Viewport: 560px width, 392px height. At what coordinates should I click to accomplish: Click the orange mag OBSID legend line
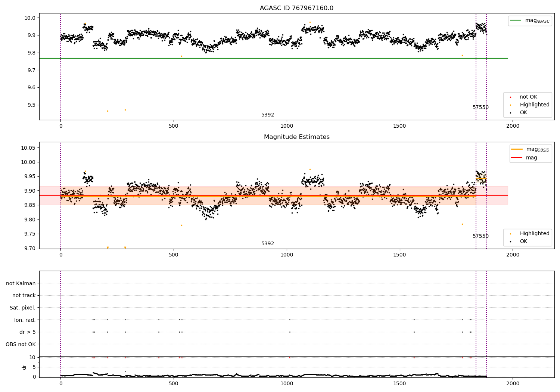click(517, 149)
